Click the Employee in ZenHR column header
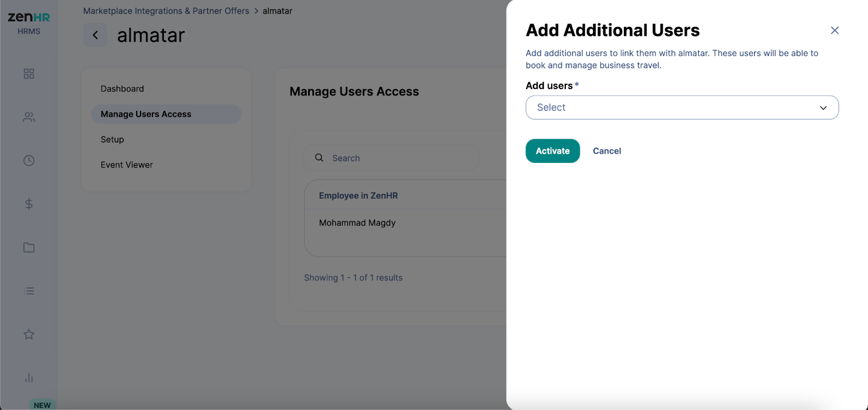The height and width of the screenshot is (410, 868). coord(358,195)
